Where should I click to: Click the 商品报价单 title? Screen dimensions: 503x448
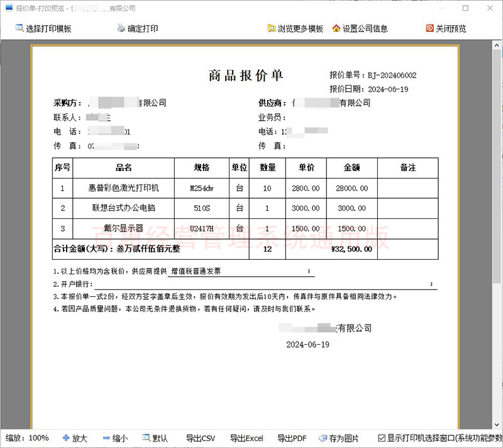click(x=246, y=76)
